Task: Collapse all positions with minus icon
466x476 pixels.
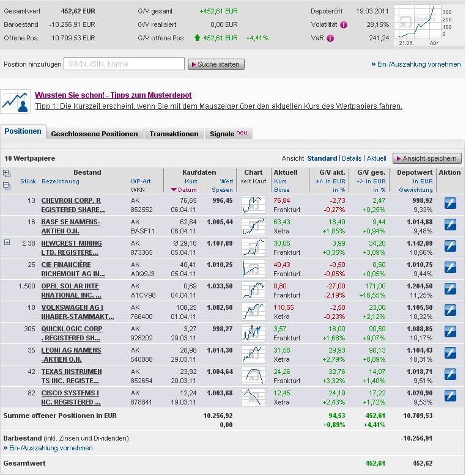Action: point(7,186)
